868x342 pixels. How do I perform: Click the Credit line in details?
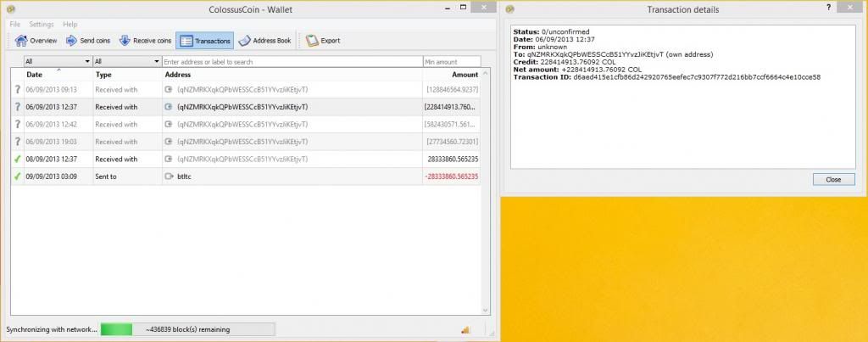pyautogui.click(x=564, y=62)
